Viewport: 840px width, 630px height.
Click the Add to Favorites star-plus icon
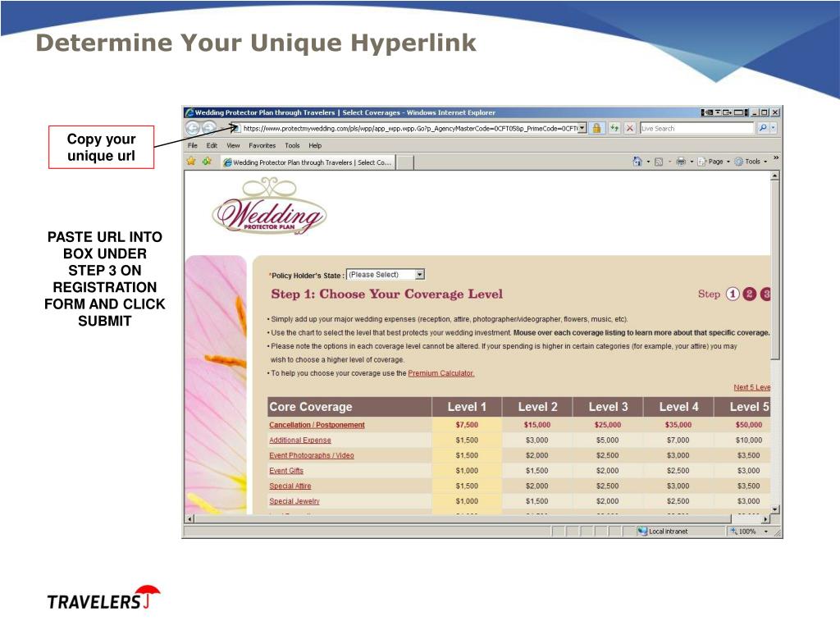(x=207, y=162)
